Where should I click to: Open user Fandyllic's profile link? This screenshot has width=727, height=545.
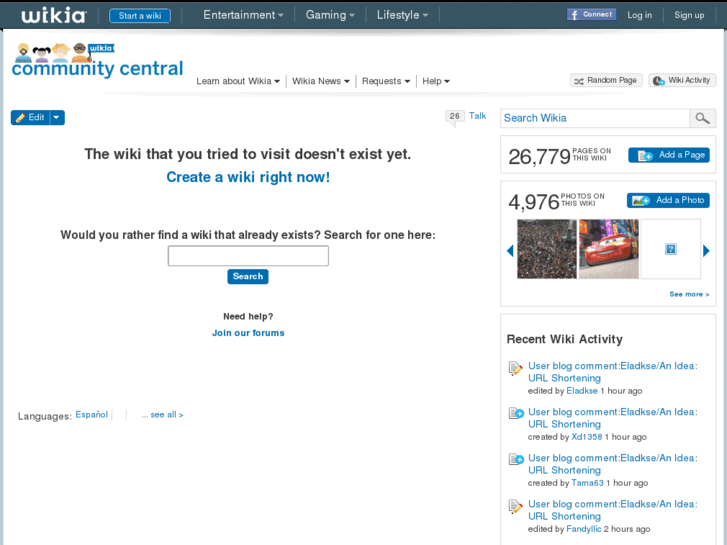tap(584, 529)
